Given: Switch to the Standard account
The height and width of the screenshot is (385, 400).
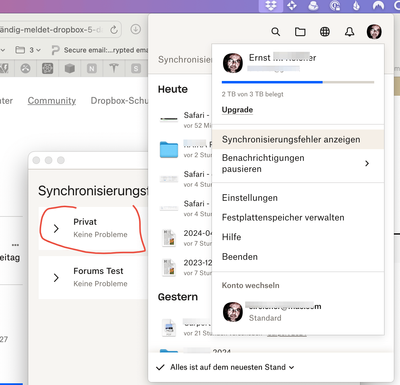Looking at the screenshot, I should point(298,312).
